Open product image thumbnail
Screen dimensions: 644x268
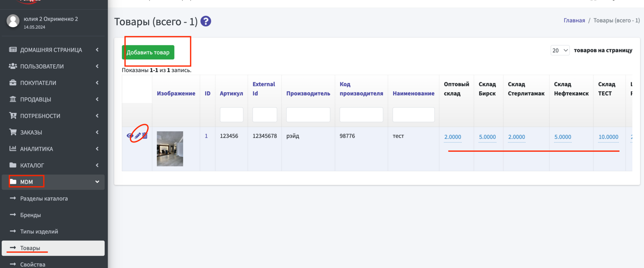[170, 149]
